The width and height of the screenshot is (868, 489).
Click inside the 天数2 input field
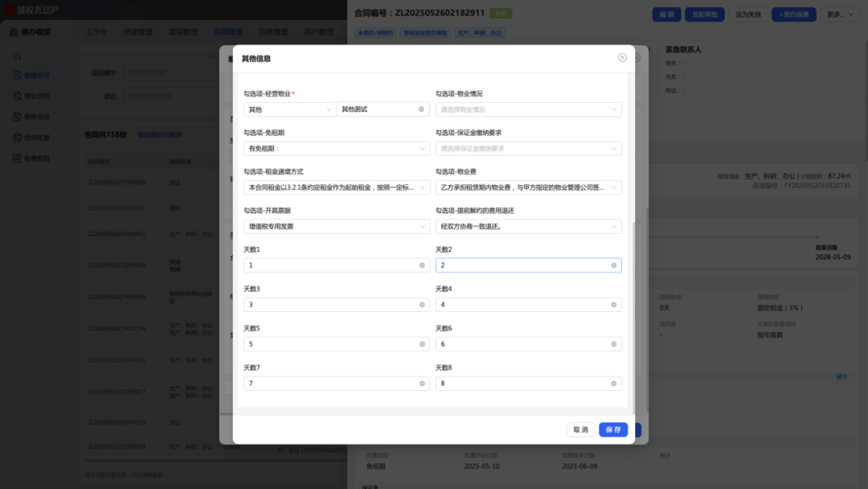click(x=528, y=265)
